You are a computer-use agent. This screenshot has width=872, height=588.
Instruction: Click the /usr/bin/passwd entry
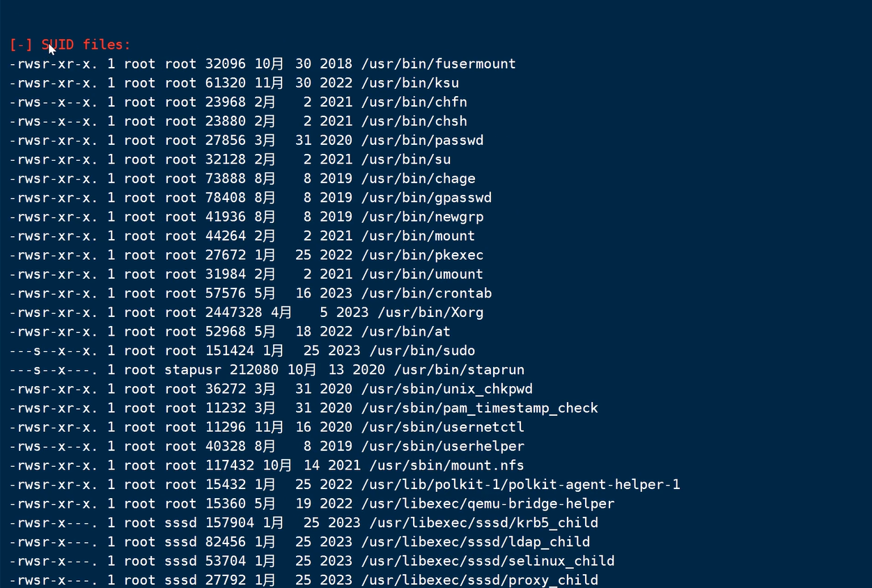click(x=422, y=141)
